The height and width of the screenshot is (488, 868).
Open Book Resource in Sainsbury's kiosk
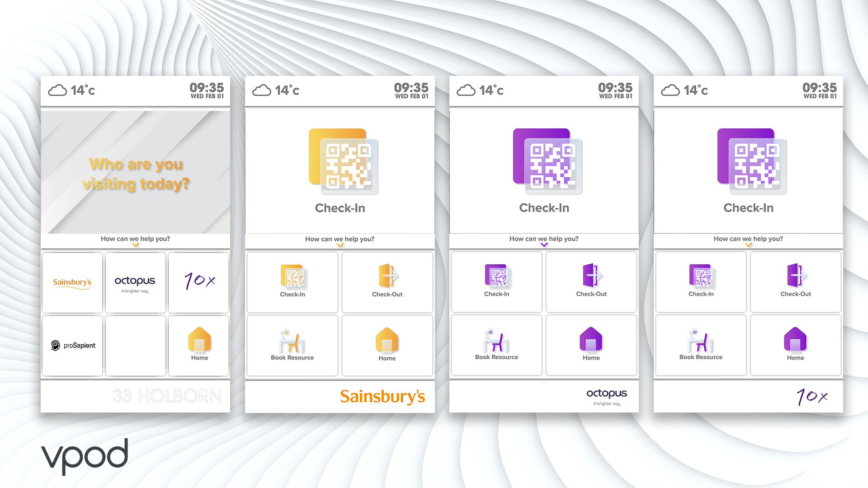click(x=292, y=345)
